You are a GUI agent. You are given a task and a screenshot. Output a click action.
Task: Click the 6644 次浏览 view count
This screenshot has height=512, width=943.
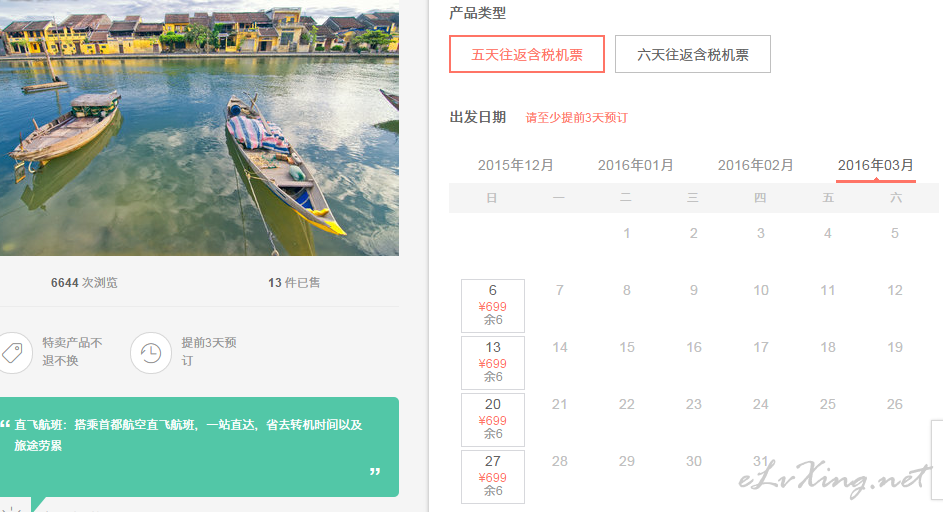tap(84, 283)
